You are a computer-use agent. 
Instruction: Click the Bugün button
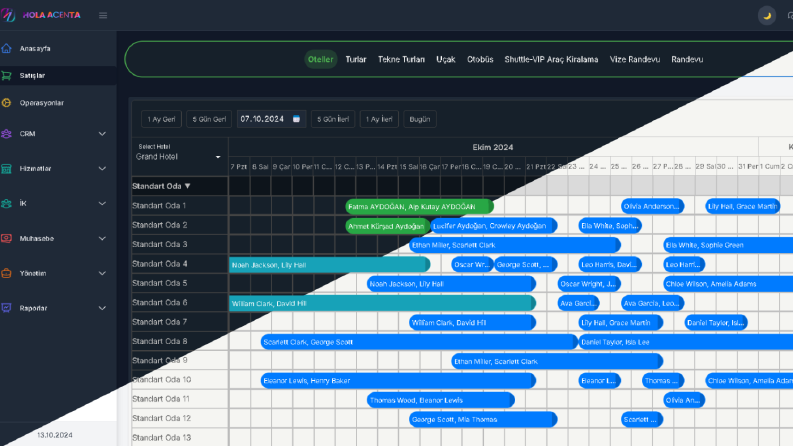tap(420, 119)
